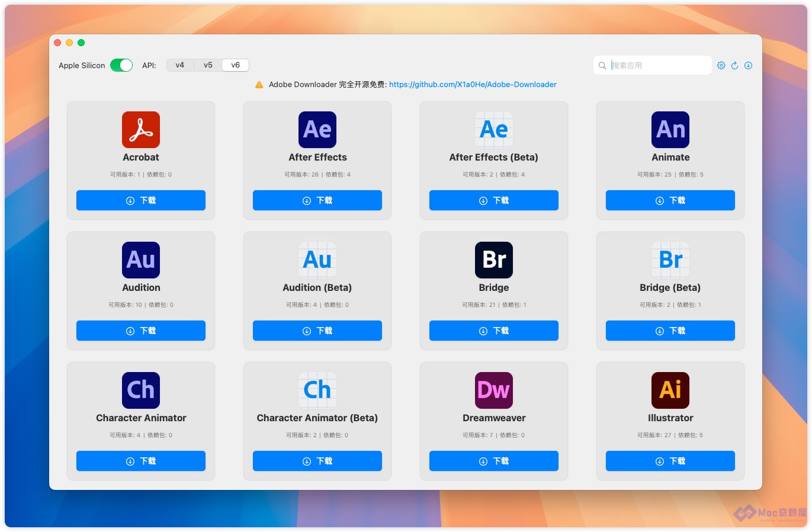Download Illustrator with its 下载 button
This screenshot has width=812, height=532.
pyautogui.click(x=670, y=461)
